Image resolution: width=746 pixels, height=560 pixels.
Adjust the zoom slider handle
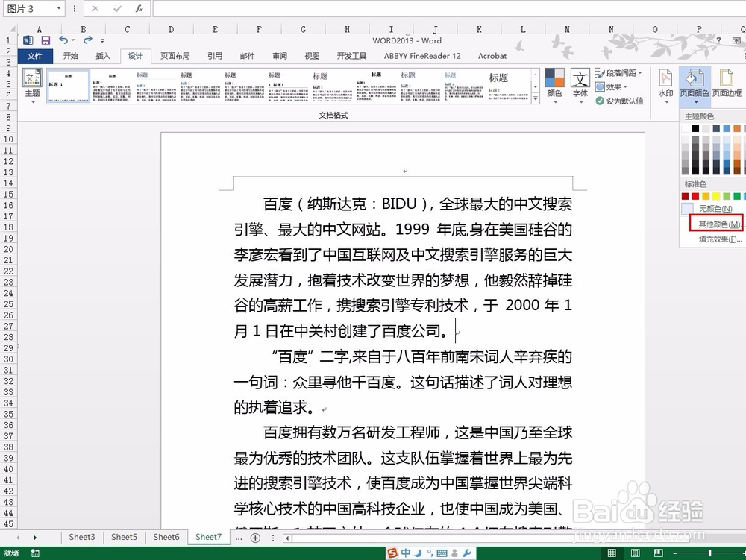point(710,553)
